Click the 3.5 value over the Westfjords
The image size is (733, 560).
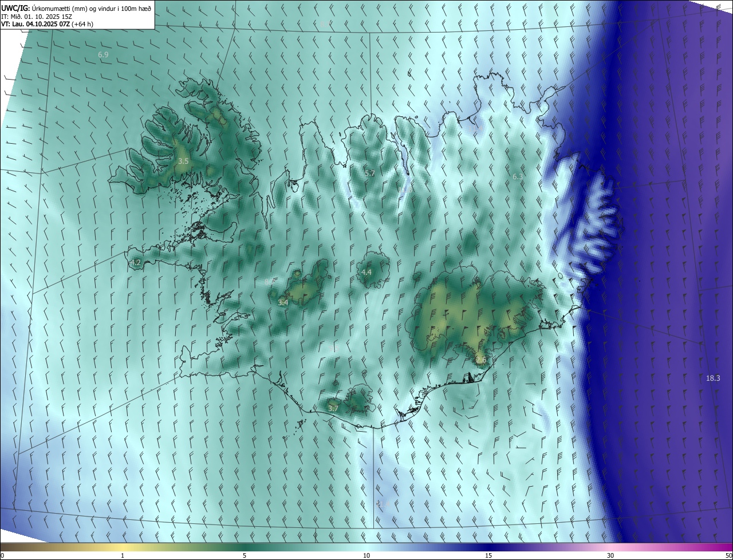point(183,161)
